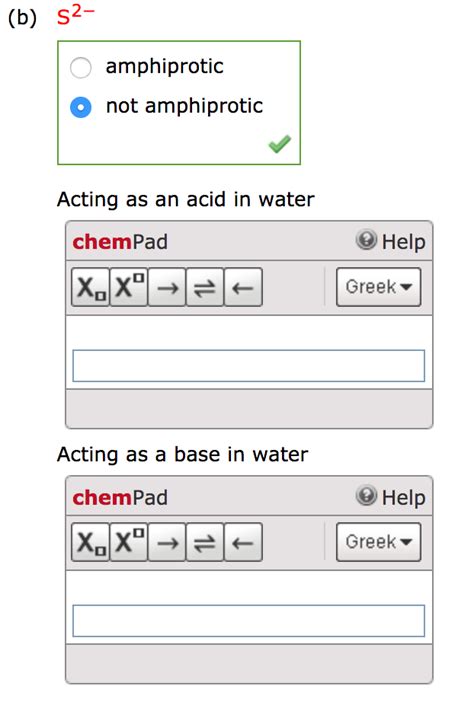Click subscript button in base chemPad
This screenshot has width=474, height=705.
(90, 542)
